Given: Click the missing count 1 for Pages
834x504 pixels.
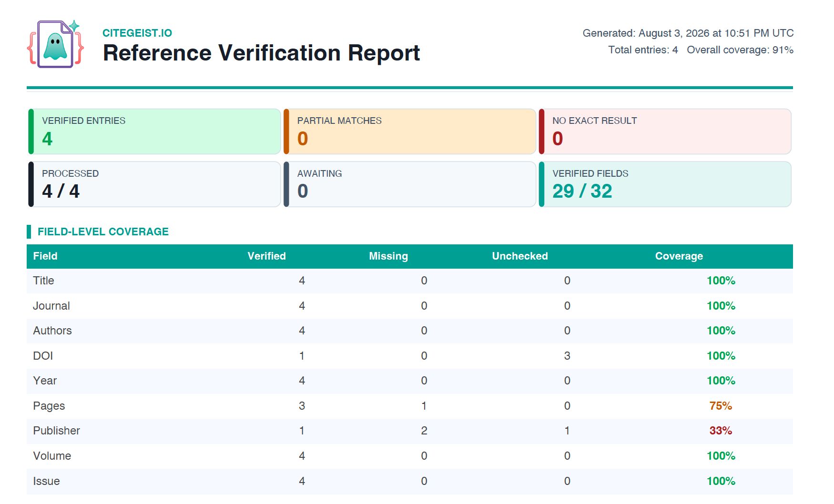Looking at the screenshot, I should click(x=424, y=406).
